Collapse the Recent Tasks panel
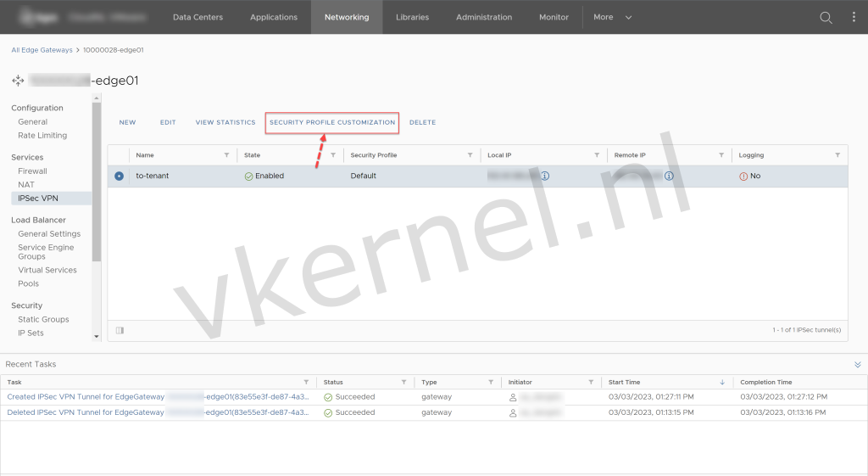 (x=858, y=365)
